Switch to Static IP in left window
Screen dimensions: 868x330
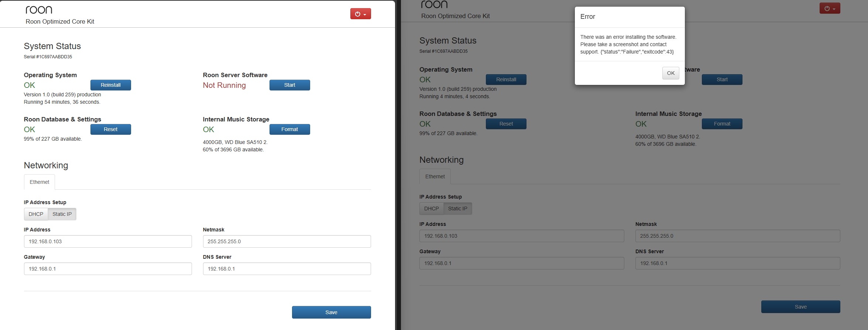click(62, 214)
